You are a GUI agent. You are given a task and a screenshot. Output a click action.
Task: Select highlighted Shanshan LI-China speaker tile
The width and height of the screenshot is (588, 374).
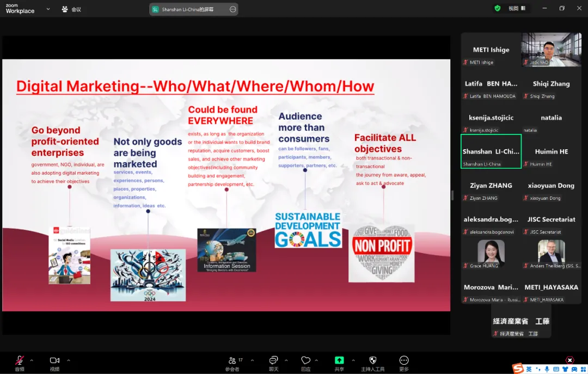491,151
